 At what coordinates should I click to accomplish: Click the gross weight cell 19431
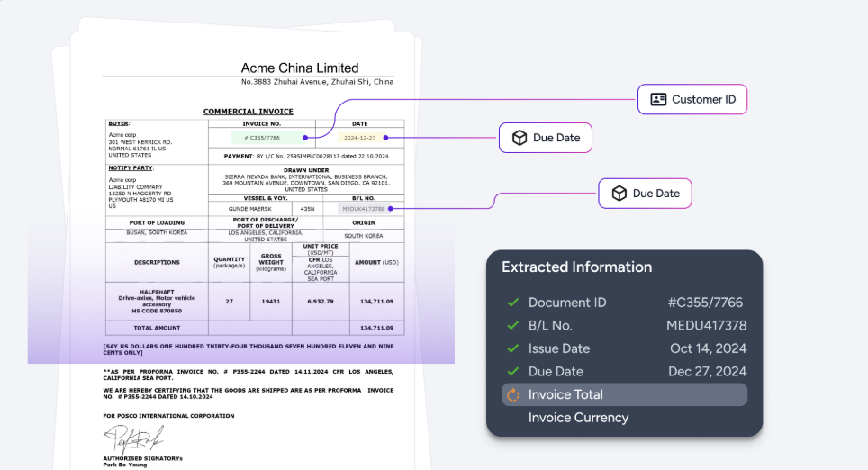click(x=271, y=301)
